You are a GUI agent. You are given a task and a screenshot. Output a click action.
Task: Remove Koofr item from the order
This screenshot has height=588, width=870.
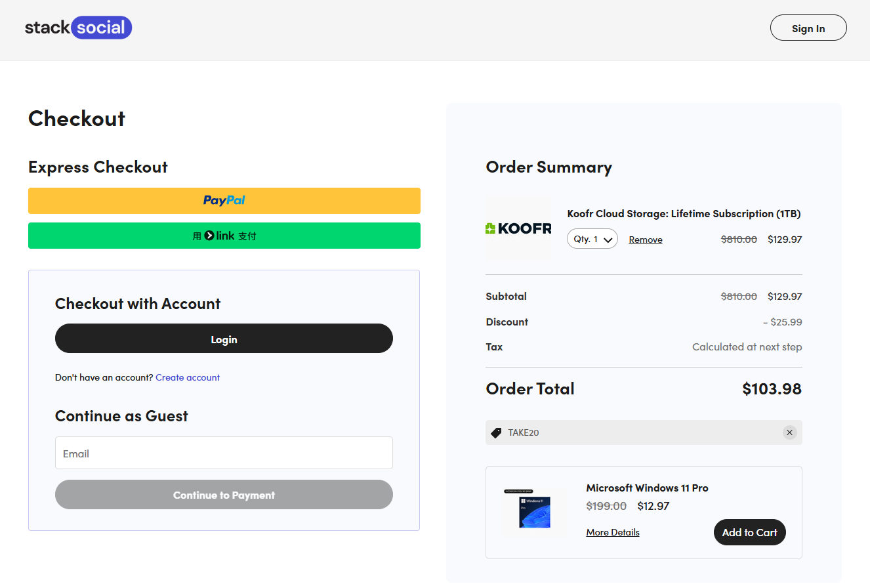(645, 240)
